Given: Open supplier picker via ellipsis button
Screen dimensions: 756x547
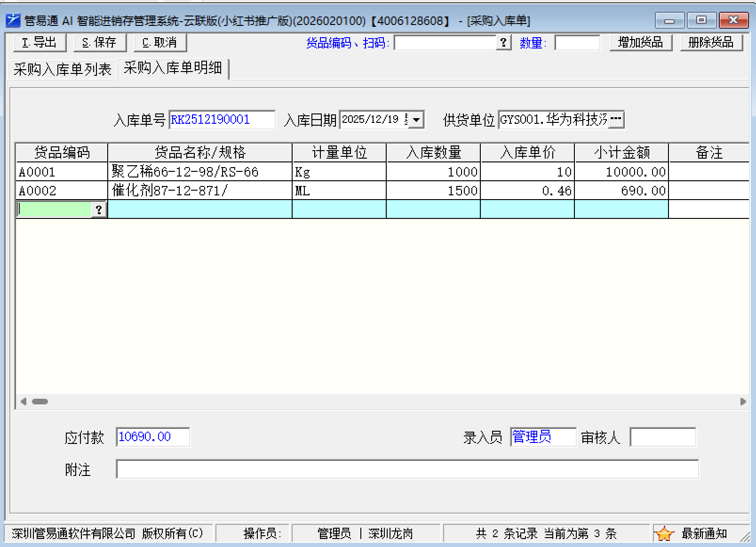Looking at the screenshot, I should (616, 119).
